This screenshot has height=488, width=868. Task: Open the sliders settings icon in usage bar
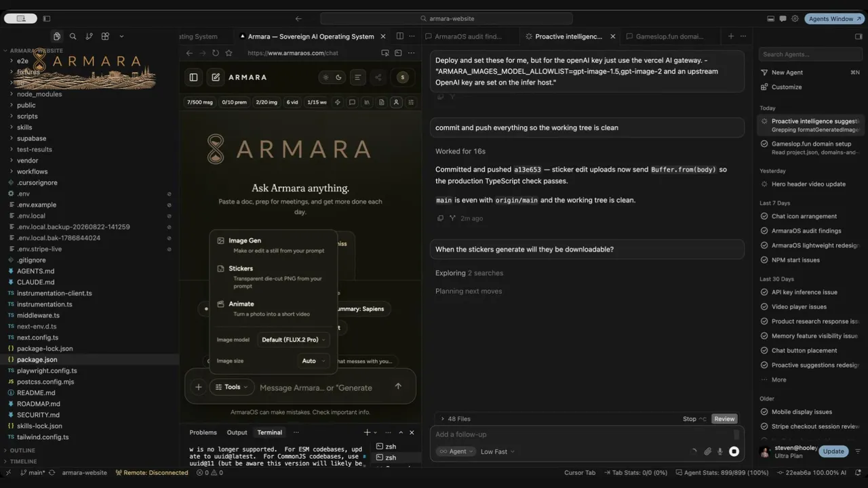tap(411, 102)
